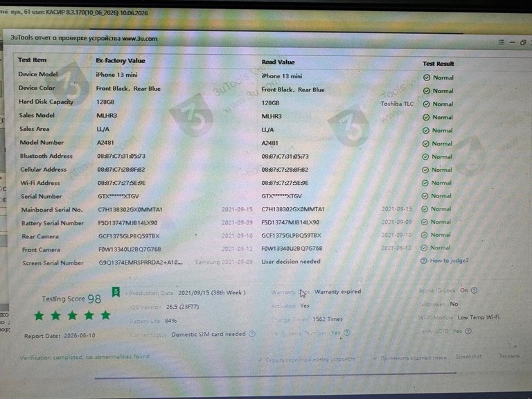Screen dimensions: 532x399
Task: Click the Report Date 2026-06-10 text
Action: coord(60,335)
